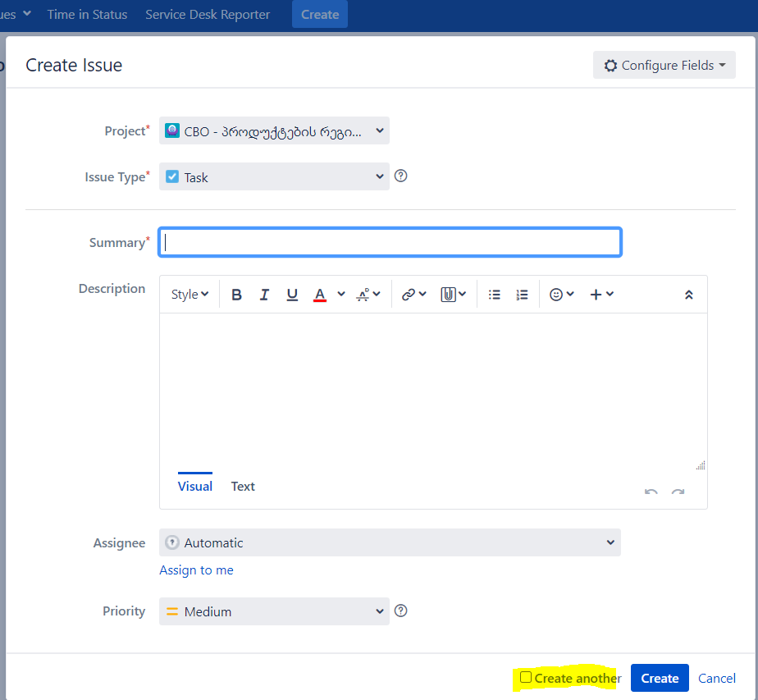Apply underline formatting to description text
The height and width of the screenshot is (700, 758).
292,295
